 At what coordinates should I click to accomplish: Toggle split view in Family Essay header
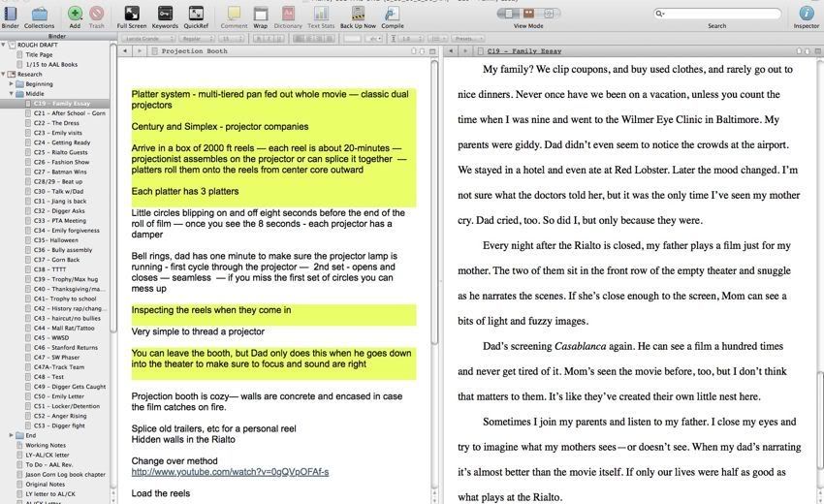[817, 51]
